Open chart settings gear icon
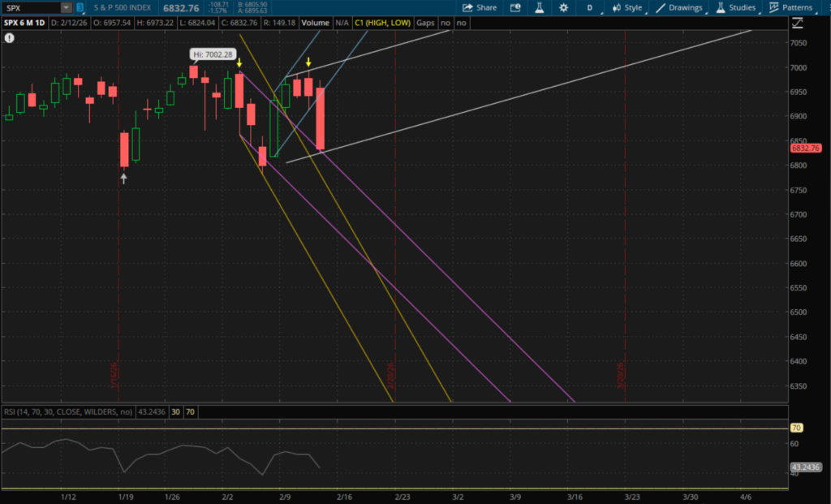The width and height of the screenshot is (831, 504). click(x=564, y=7)
